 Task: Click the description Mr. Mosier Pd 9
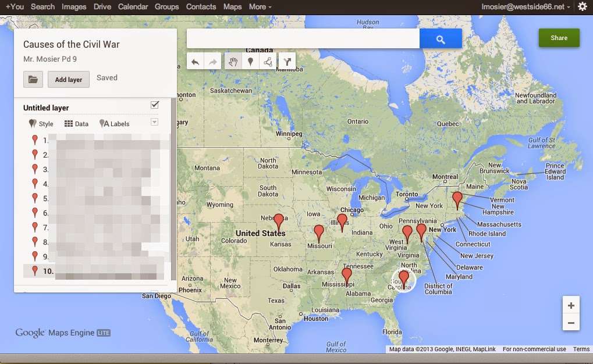tap(50, 59)
